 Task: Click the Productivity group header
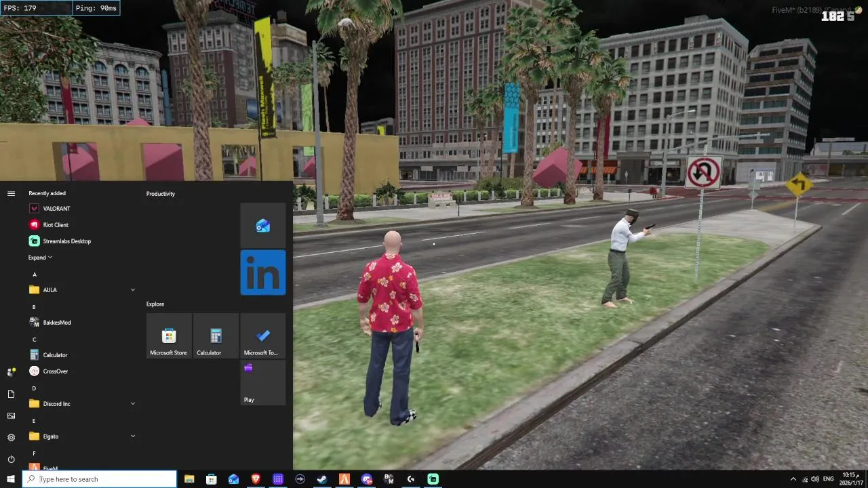pos(161,194)
